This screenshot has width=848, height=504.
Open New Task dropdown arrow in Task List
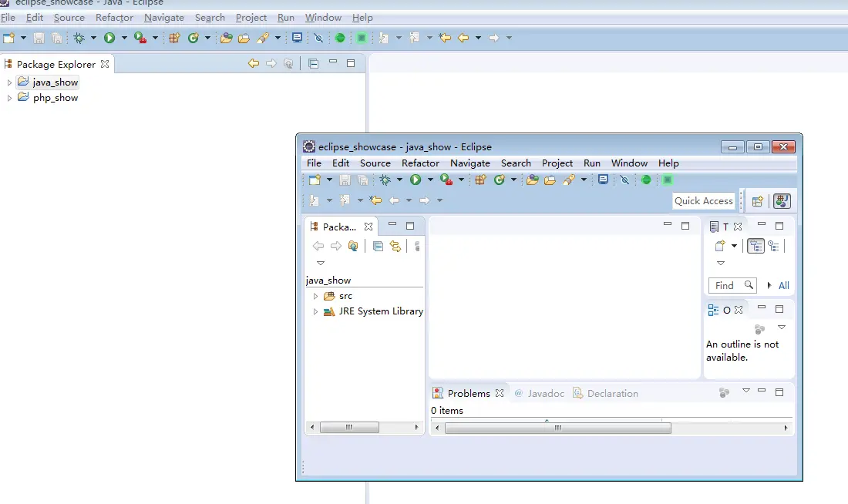click(x=734, y=246)
